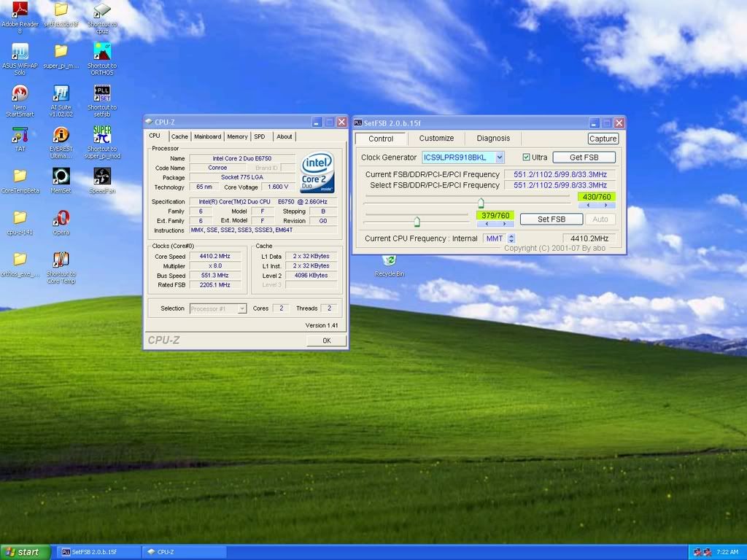Switch to the Mainboard tab in CPU-Z

click(x=207, y=136)
